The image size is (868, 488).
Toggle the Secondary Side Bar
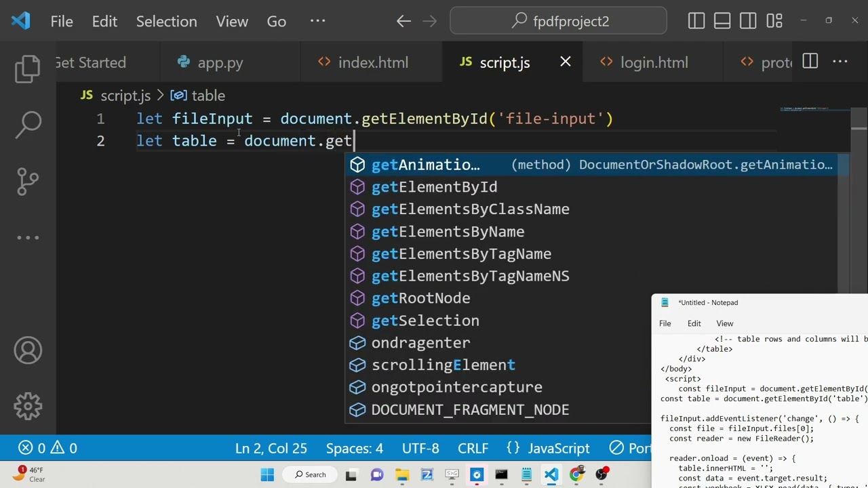pyautogui.click(x=748, y=21)
